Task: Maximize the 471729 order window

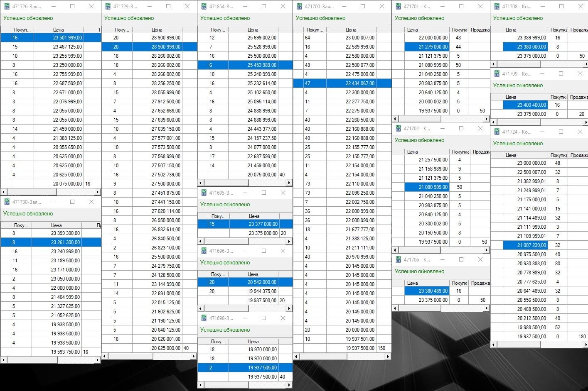Action: [x=168, y=7]
